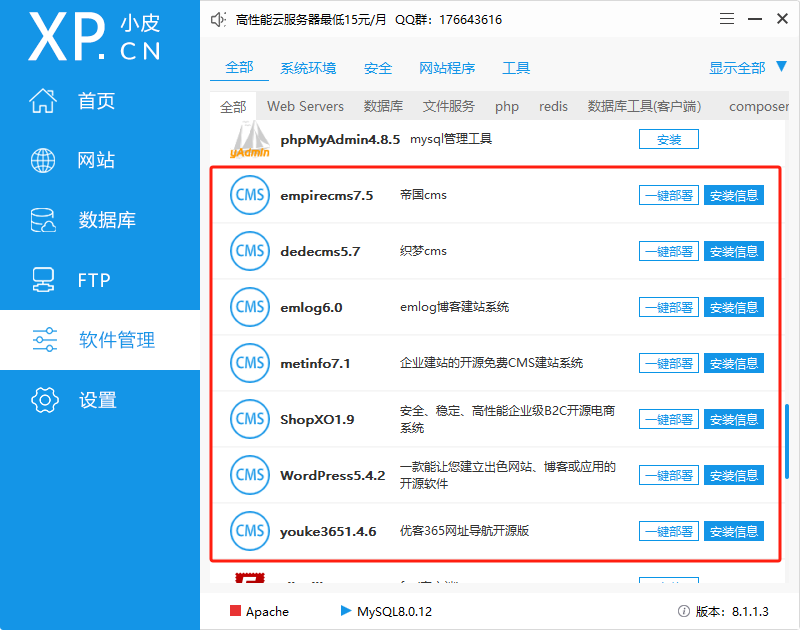Switch to the 系统环境 tab
Viewport: 800px width, 630px height.
click(x=308, y=68)
